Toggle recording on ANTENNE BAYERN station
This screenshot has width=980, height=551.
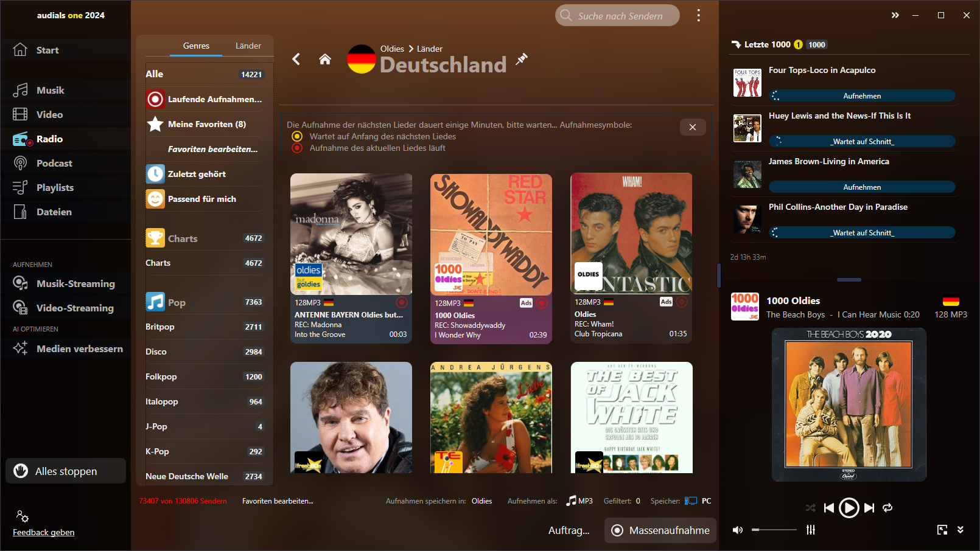(x=402, y=302)
